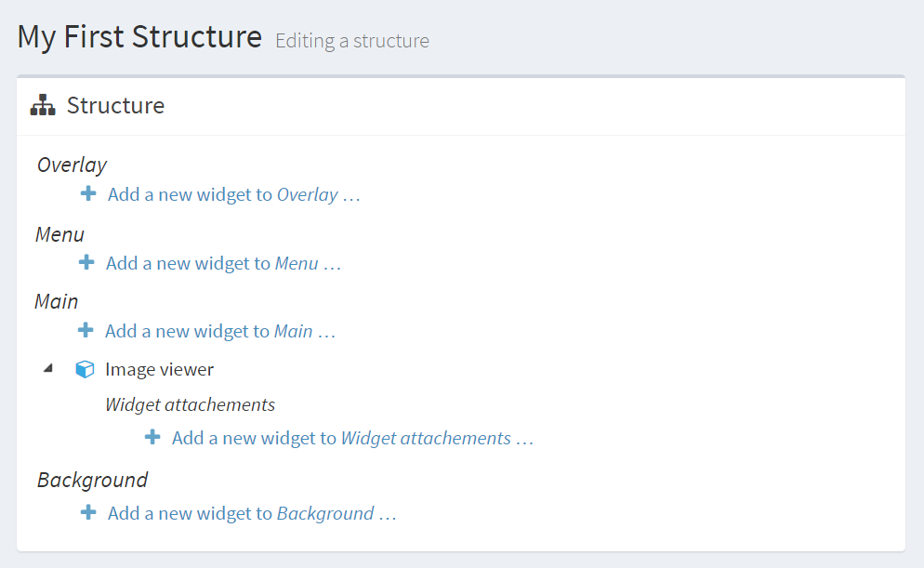
Task: Select the Menu slot heading
Action: [59, 233]
